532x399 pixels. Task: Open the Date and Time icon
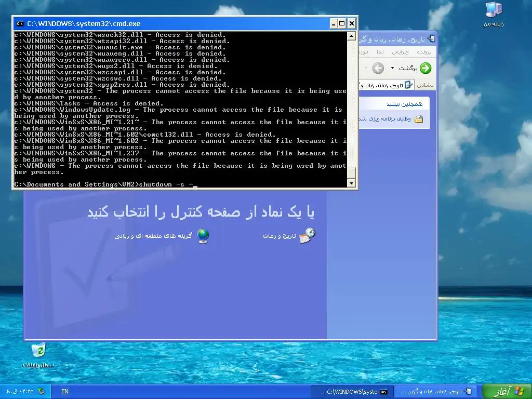click(x=308, y=235)
